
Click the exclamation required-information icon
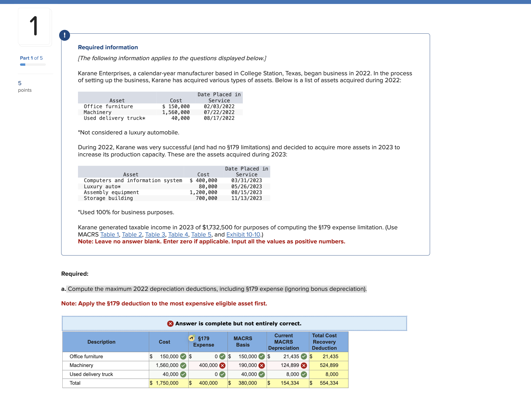click(64, 35)
